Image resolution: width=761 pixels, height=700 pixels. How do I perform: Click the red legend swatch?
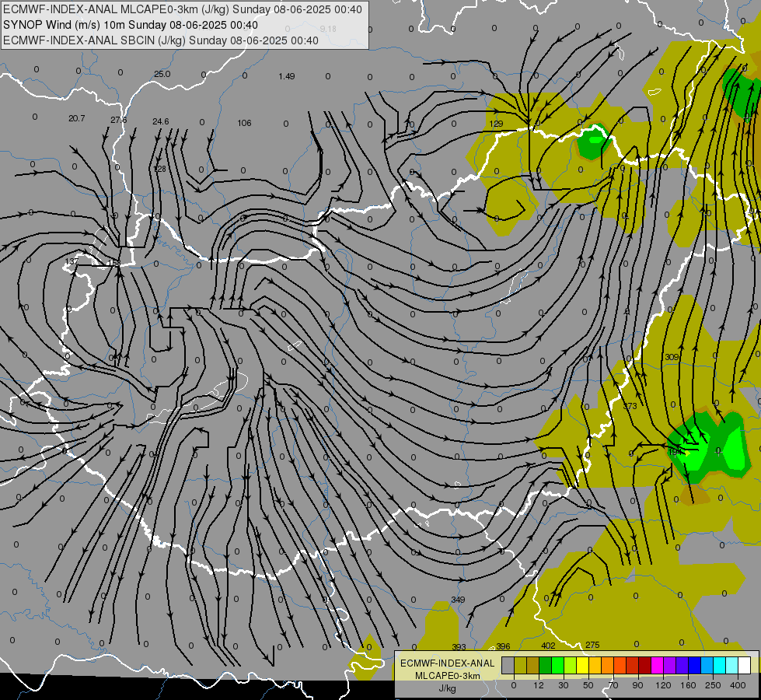633,665
